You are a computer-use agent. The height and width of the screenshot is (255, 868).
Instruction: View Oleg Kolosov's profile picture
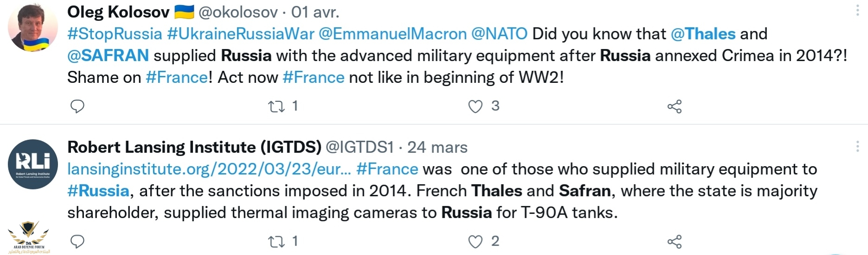tap(33, 27)
